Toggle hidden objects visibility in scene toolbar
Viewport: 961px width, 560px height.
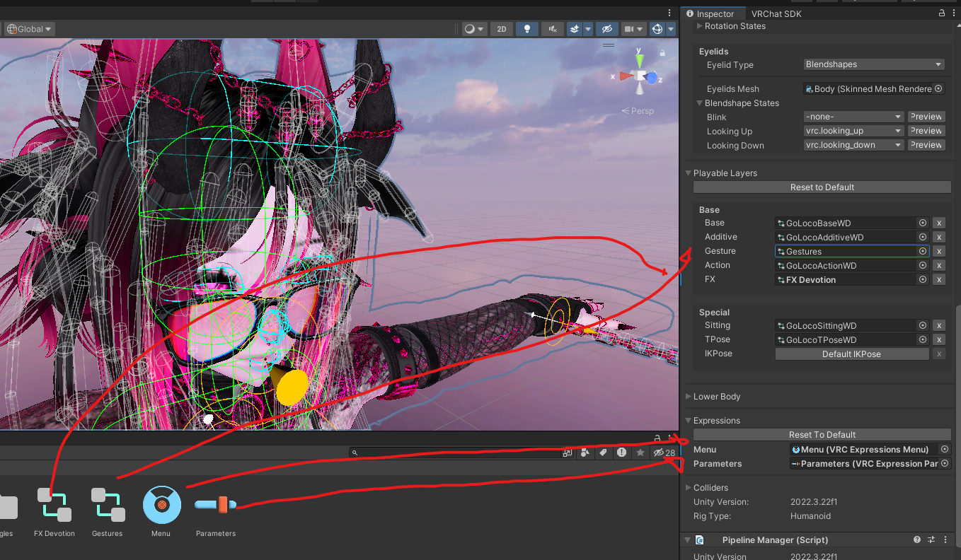click(606, 29)
